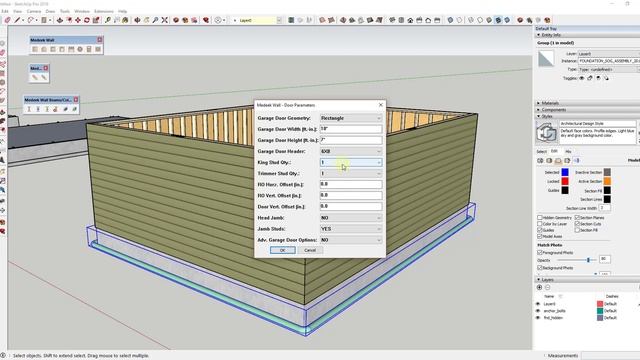Viewport: 640px width, 360px height.
Task: Click the iso view icon
Action: click(x=392, y=20)
